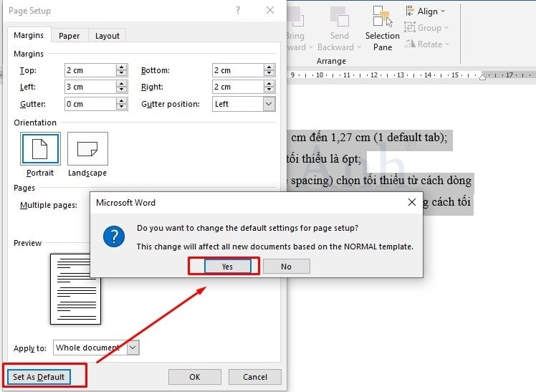Decrease the Gutter value with down arrow
The width and height of the screenshot is (536, 392).
click(x=121, y=107)
